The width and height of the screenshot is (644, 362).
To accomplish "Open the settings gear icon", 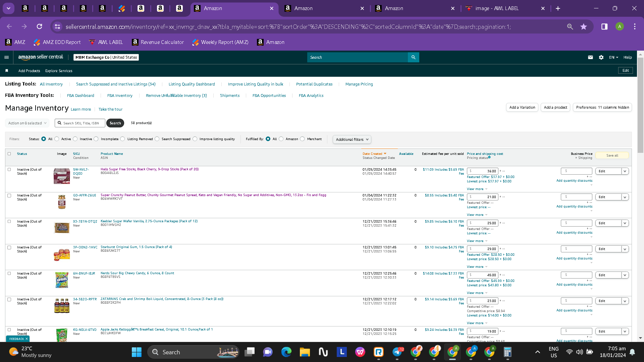I will click(x=601, y=57).
